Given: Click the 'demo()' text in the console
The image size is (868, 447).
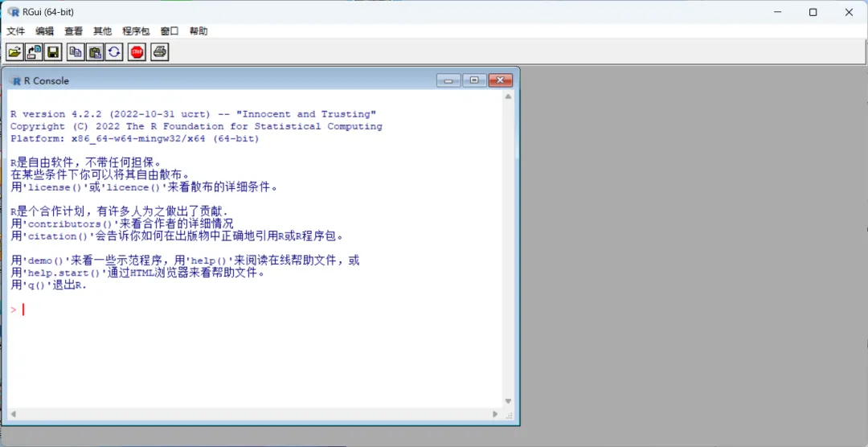Looking at the screenshot, I should pyautogui.click(x=47, y=261).
